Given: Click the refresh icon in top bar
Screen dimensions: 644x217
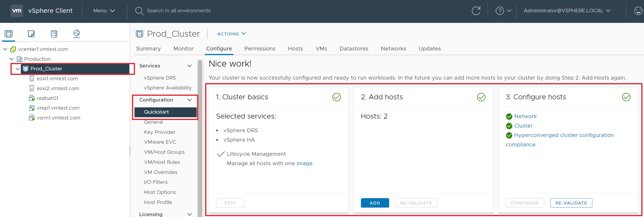Looking at the screenshot, I should pos(476,11).
